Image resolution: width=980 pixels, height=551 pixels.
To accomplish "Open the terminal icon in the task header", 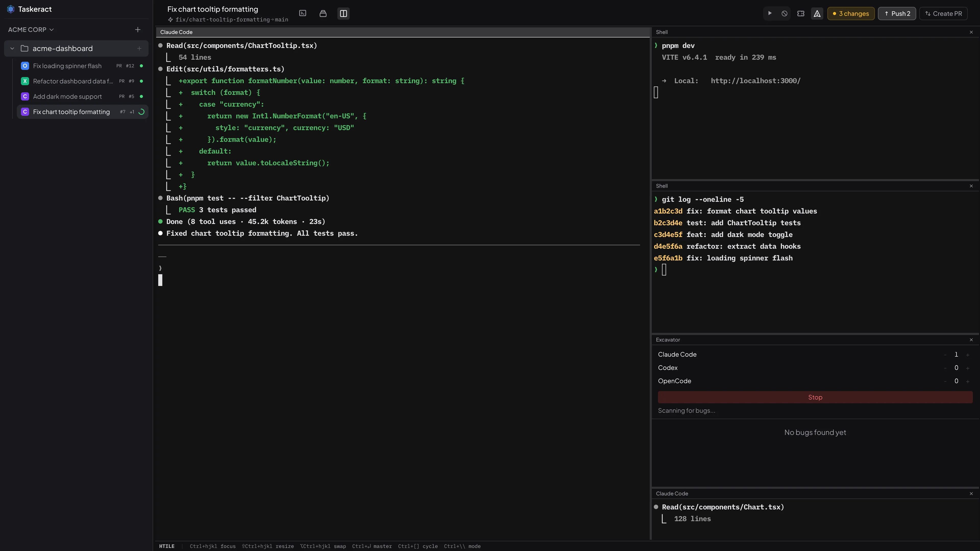I will [x=302, y=13].
